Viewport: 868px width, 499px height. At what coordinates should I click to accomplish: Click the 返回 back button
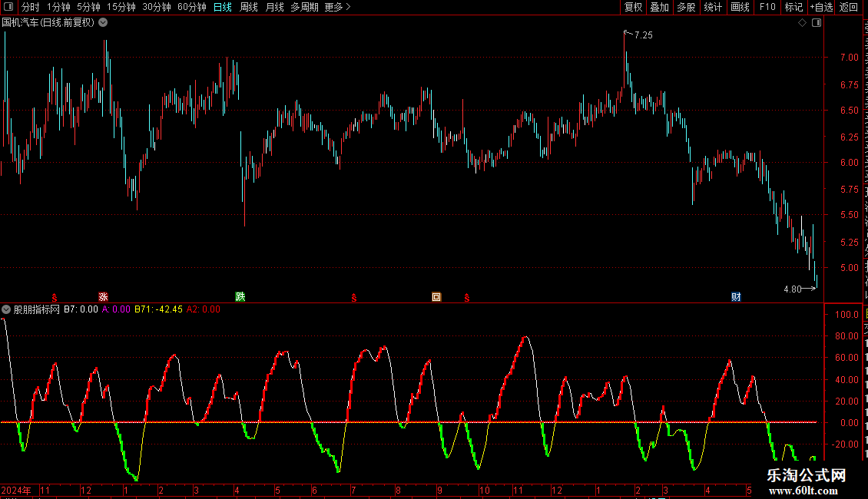848,7
